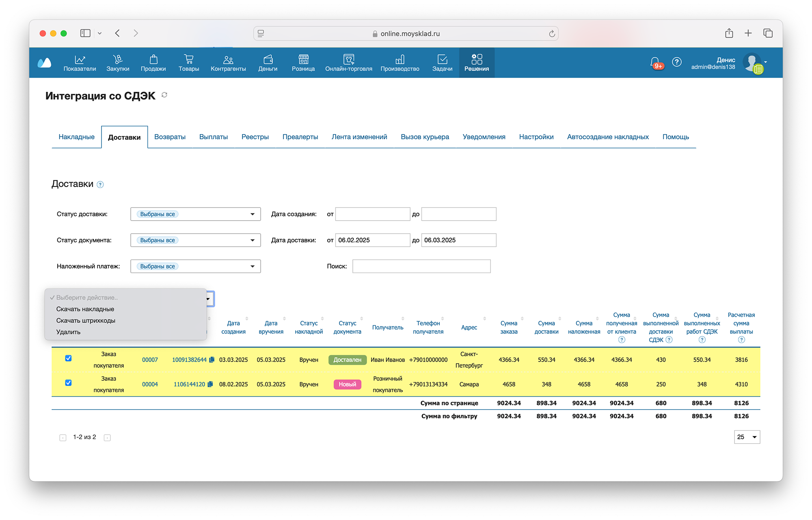Click the Поиск input field
The width and height of the screenshot is (812, 520).
[421, 266]
